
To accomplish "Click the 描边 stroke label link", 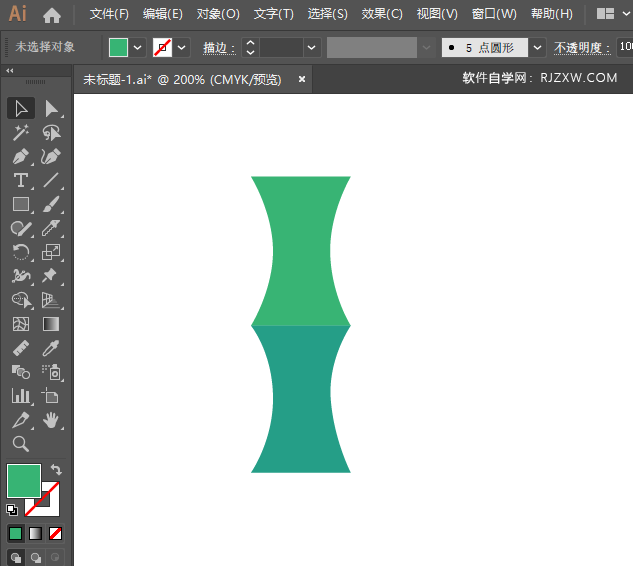I will [x=219, y=47].
